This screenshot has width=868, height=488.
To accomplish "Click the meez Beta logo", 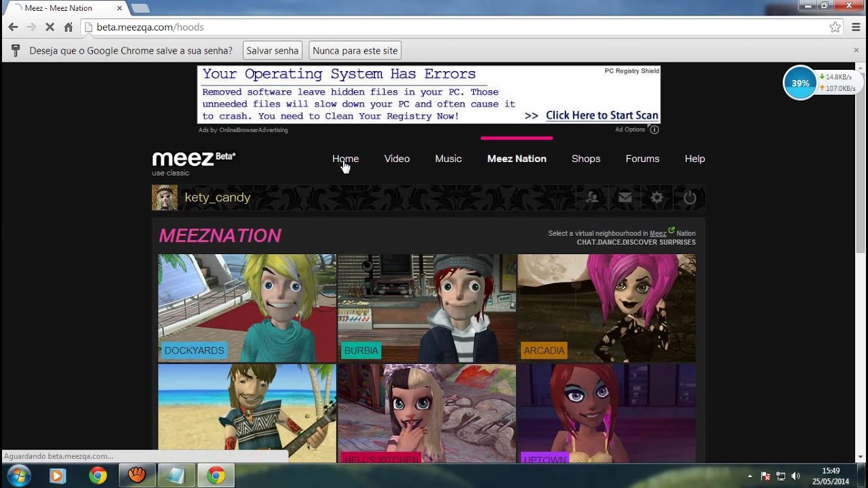I will [194, 159].
